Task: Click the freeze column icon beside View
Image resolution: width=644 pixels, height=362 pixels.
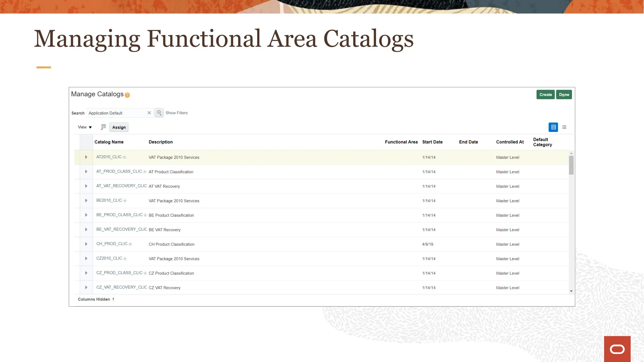Action: click(x=103, y=127)
